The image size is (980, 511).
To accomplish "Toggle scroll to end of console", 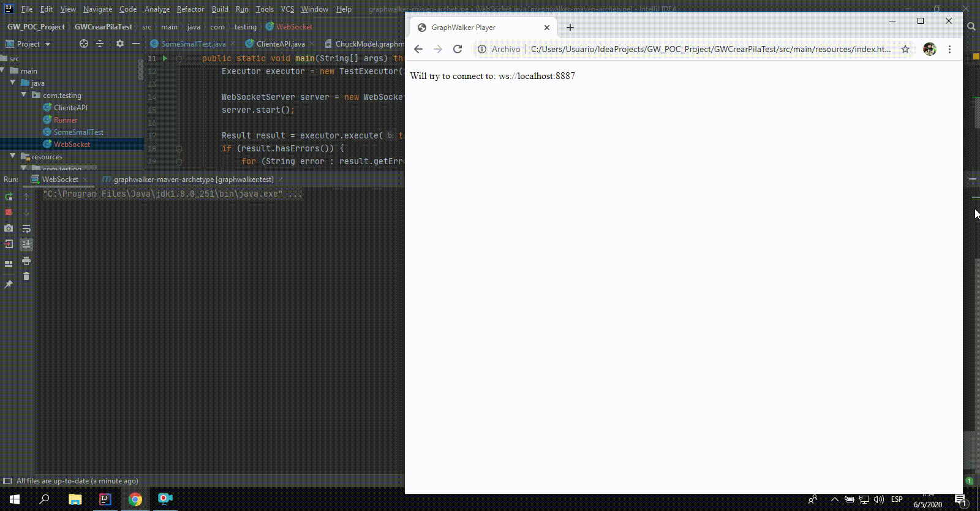I will pos(26,244).
